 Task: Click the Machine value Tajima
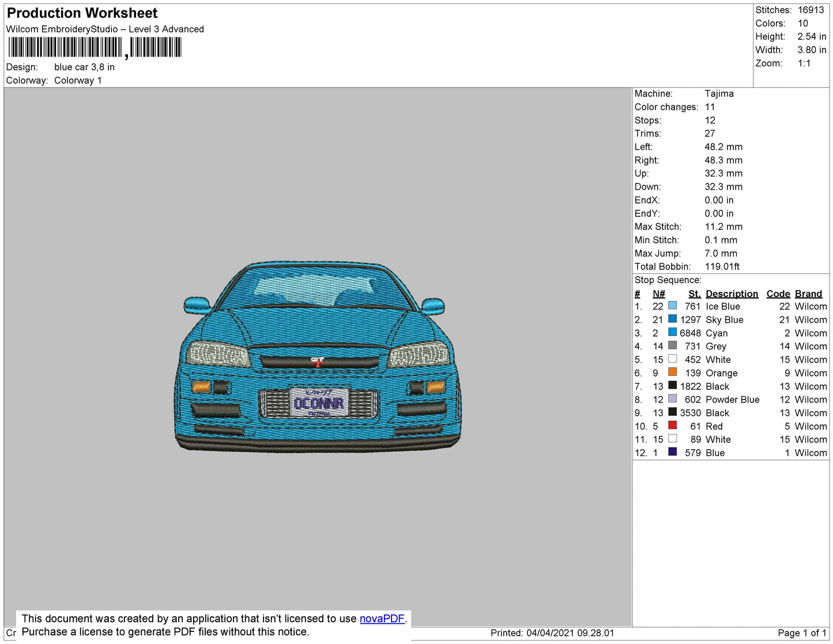[719, 93]
